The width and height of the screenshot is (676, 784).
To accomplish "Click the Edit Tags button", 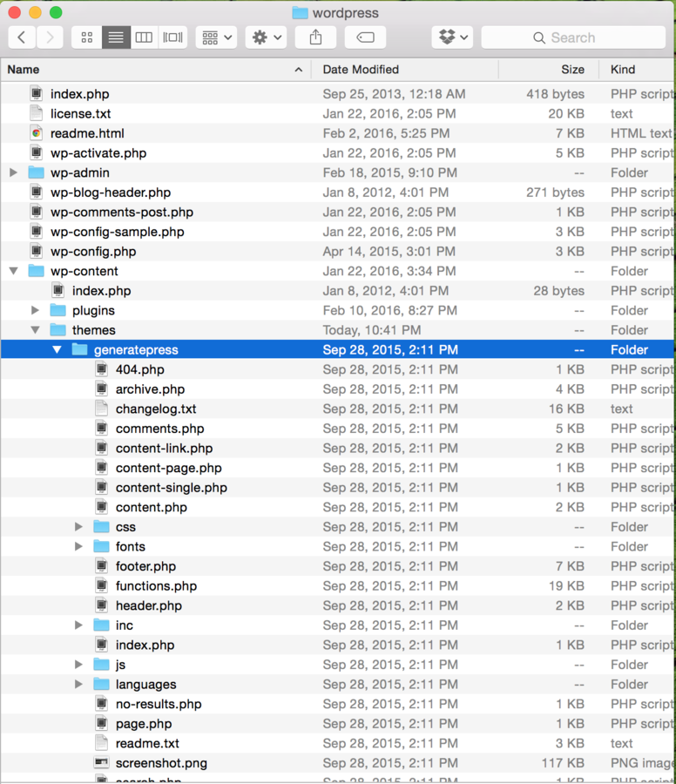I will [x=365, y=37].
